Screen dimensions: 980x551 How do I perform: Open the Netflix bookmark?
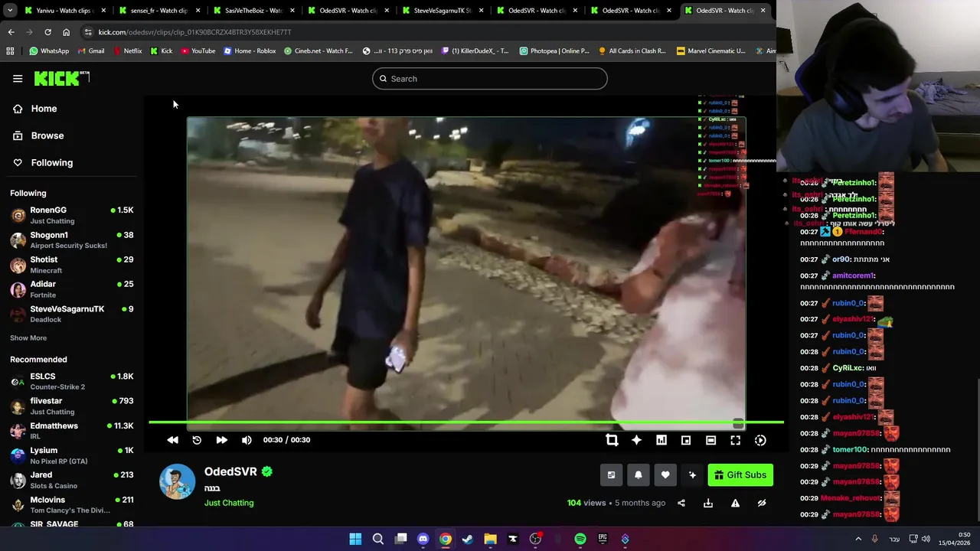(127, 51)
